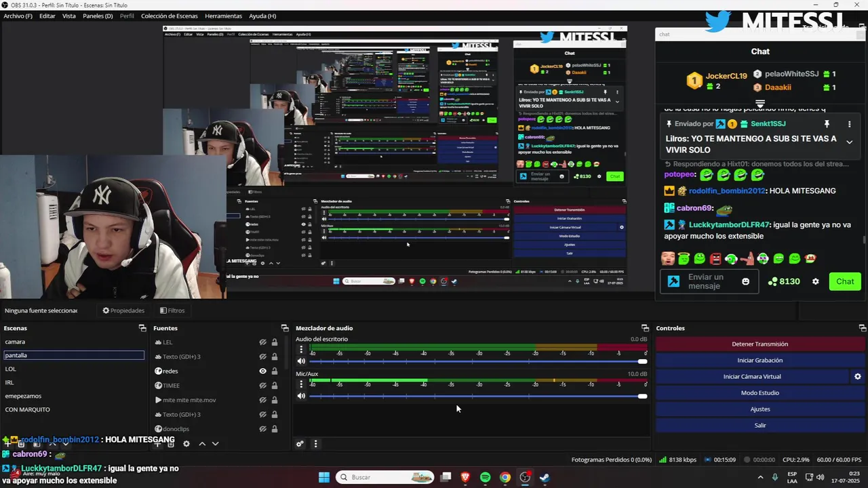
Task: Open chat settings gear icon
Action: pyautogui.click(x=816, y=281)
